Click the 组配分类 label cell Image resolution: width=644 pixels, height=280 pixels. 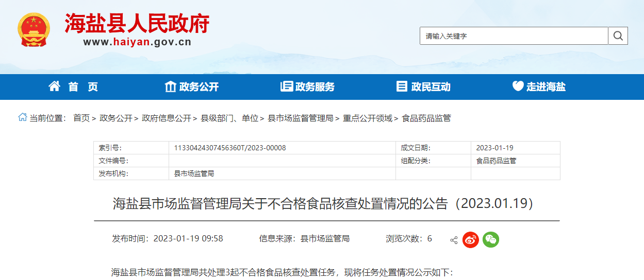click(433, 161)
